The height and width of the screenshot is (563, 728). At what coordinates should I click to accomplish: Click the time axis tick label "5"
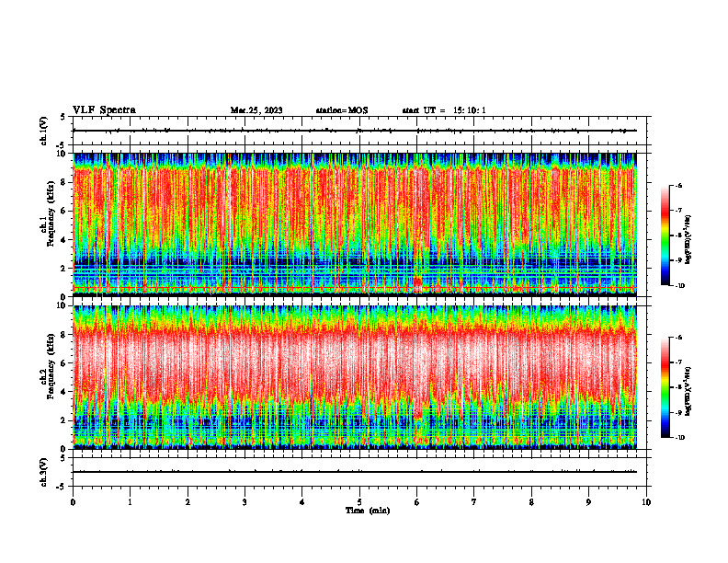tap(359, 502)
